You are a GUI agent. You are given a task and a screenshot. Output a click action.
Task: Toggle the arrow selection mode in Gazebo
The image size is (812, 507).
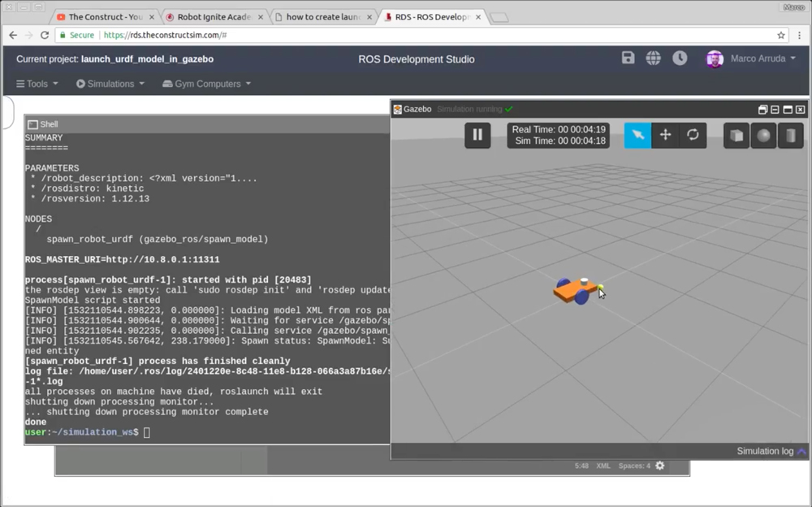click(637, 135)
